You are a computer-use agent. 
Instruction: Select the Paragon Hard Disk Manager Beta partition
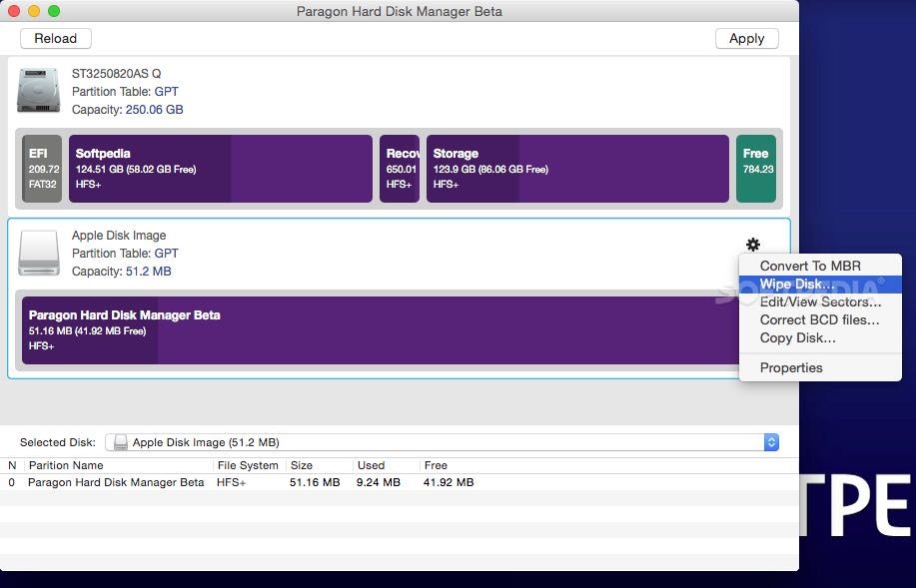pyautogui.click(x=380, y=329)
